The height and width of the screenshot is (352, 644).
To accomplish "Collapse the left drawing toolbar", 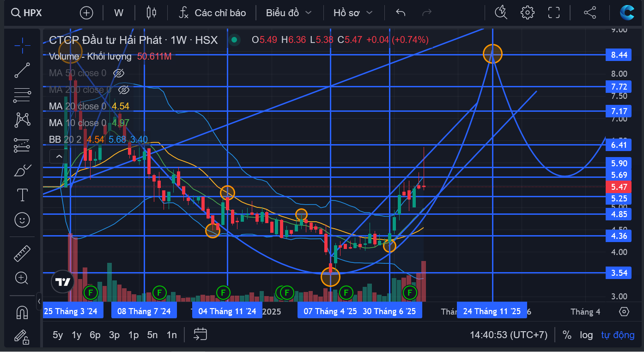I will pos(39,301).
